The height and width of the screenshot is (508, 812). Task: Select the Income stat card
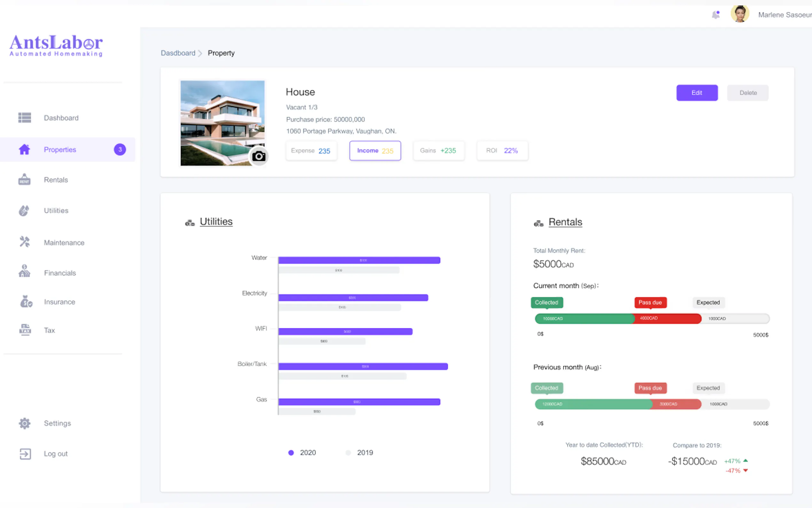click(375, 151)
